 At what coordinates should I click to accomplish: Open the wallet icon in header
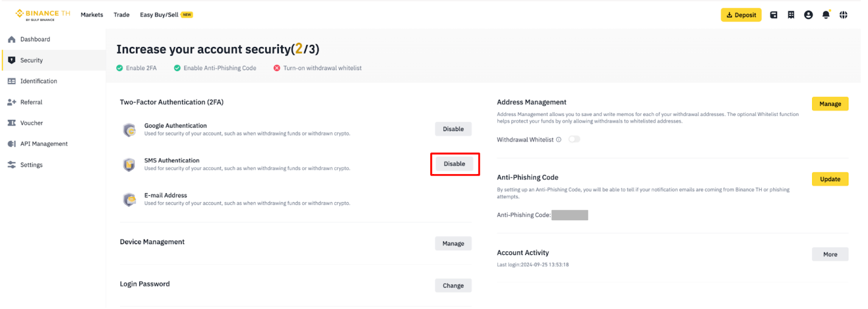774,15
